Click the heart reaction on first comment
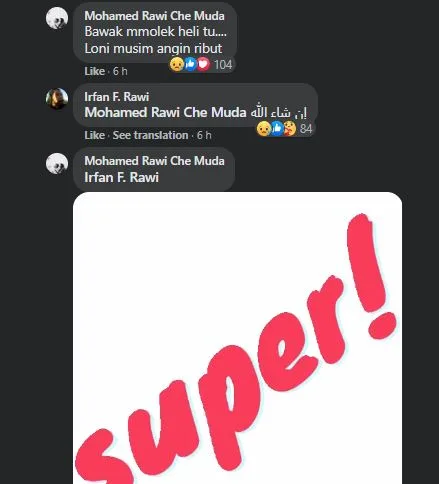This screenshot has width=439, height=484. [x=203, y=64]
